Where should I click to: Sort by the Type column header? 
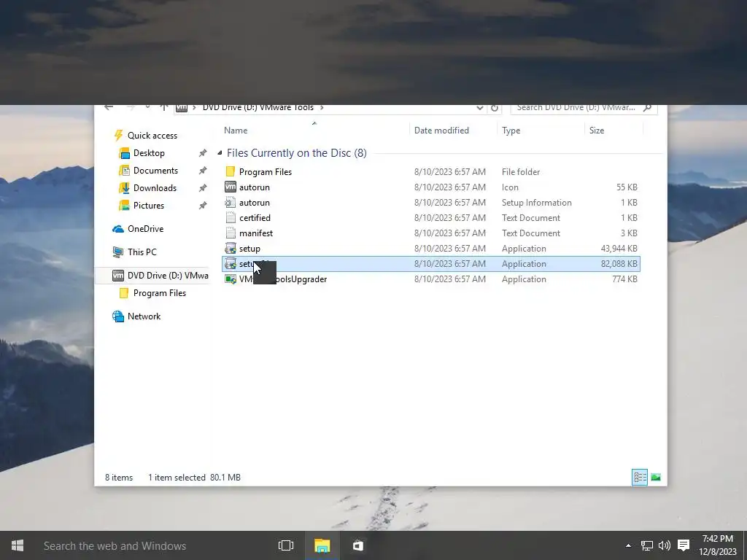(x=511, y=130)
